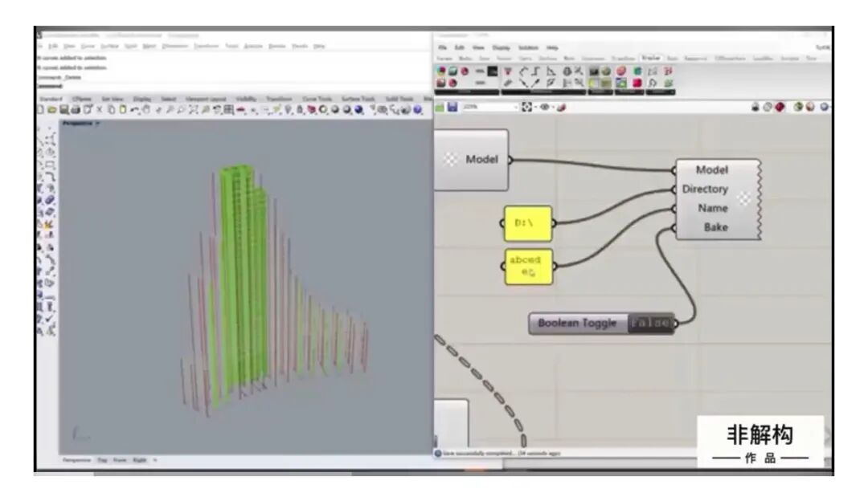The width and height of the screenshot is (868, 493).
Task: Click the red Sketch pen icon in Grasshopper
Action: pos(561,107)
